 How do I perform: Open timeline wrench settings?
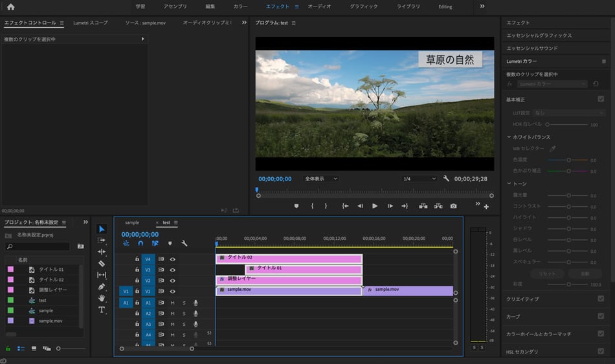(184, 244)
